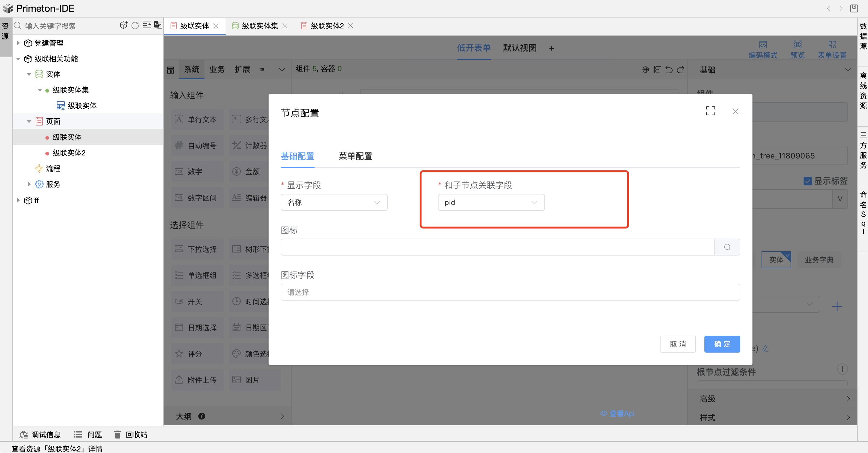Screen dimensions: 868x453
Task: Click the 图标字段 select field
Action: coord(510,292)
